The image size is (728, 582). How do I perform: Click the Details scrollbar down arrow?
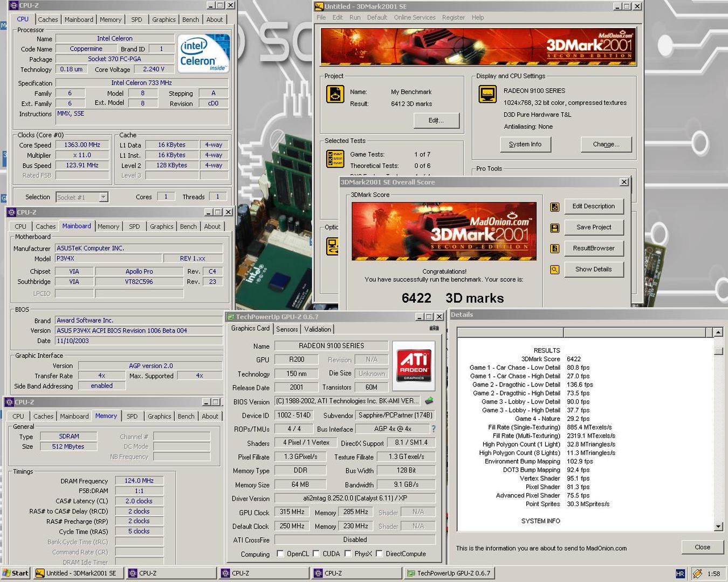point(718,526)
